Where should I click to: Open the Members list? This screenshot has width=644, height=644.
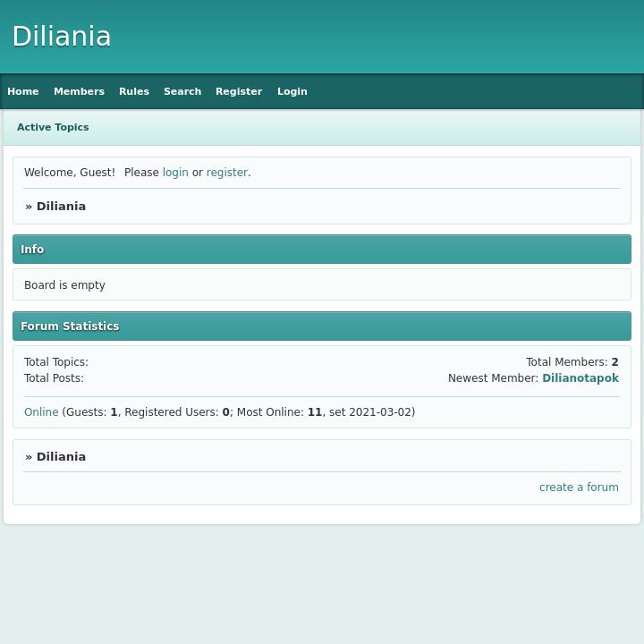(79, 91)
